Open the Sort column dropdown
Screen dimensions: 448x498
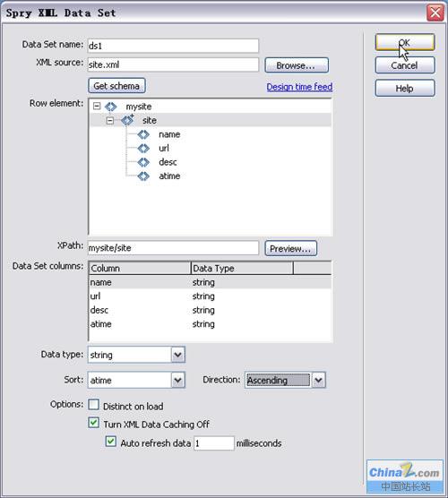click(x=178, y=380)
